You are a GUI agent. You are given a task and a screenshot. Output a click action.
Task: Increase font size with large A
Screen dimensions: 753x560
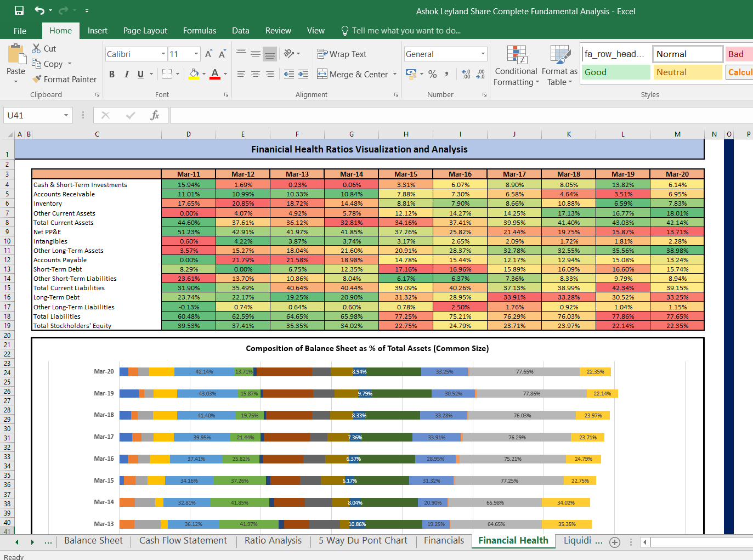[x=208, y=54]
